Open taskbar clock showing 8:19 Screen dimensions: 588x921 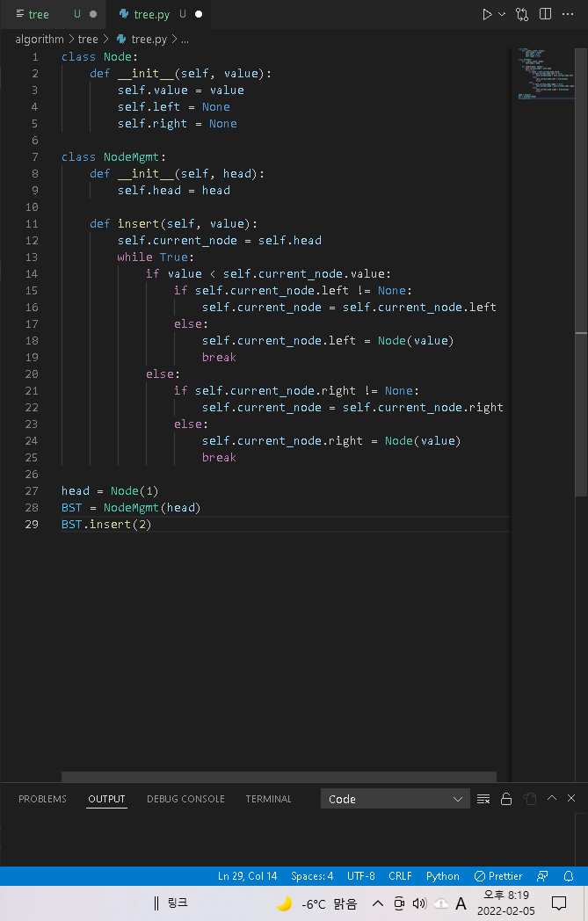tap(505, 903)
